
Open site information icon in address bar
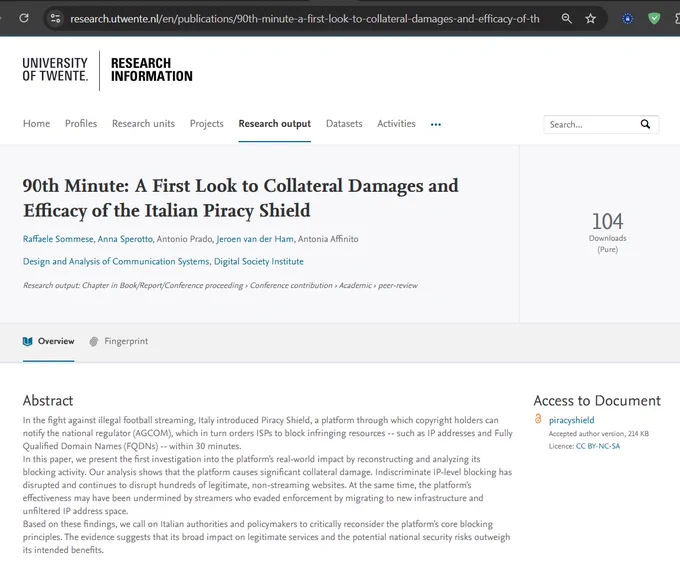tap(55, 18)
